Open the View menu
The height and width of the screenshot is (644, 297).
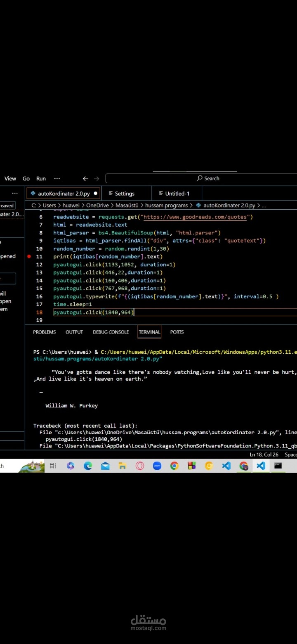pyautogui.click(x=10, y=179)
